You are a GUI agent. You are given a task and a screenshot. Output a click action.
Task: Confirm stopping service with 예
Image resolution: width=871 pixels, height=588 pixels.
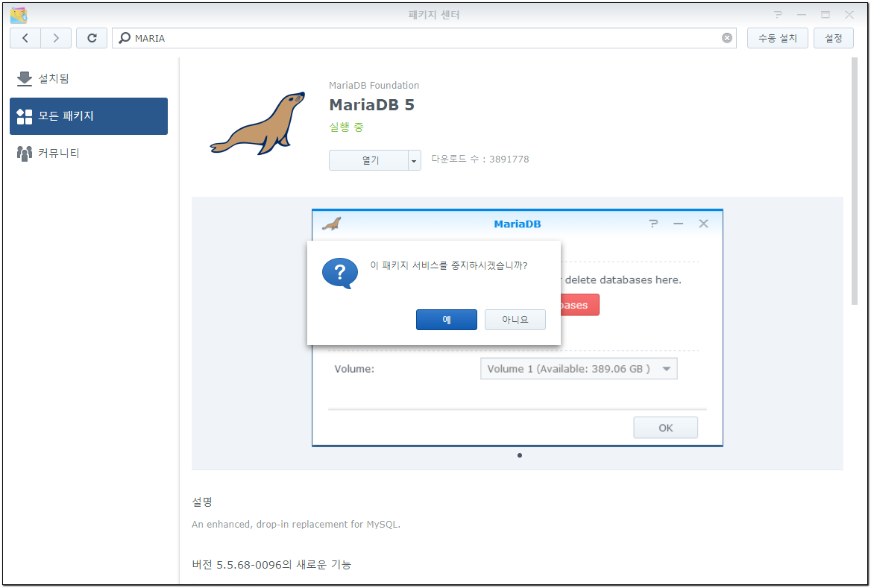click(446, 320)
